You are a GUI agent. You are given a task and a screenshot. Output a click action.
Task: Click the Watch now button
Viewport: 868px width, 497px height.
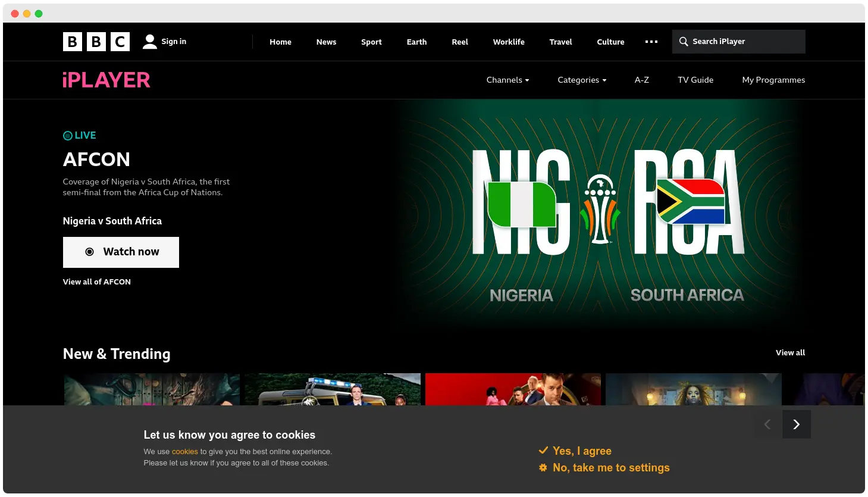(x=121, y=252)
